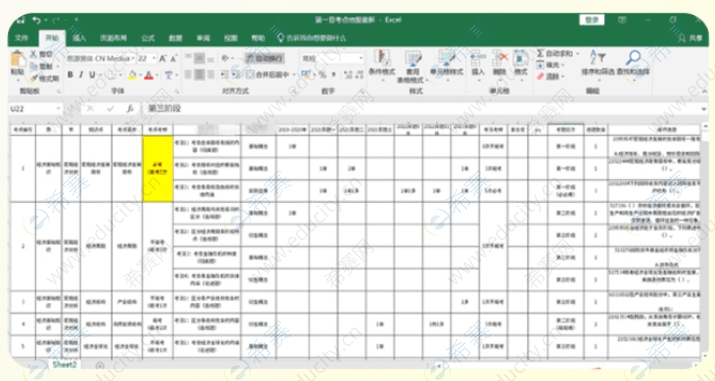Click the Tell Me search box
The image size is (715, 381).
[x=312, y=38]
